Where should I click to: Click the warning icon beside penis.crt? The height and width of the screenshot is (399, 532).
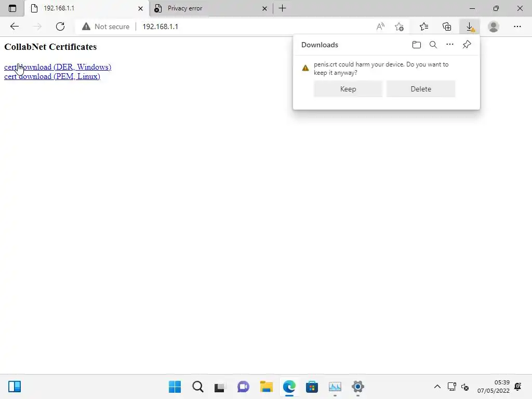[x=305, y=68]
